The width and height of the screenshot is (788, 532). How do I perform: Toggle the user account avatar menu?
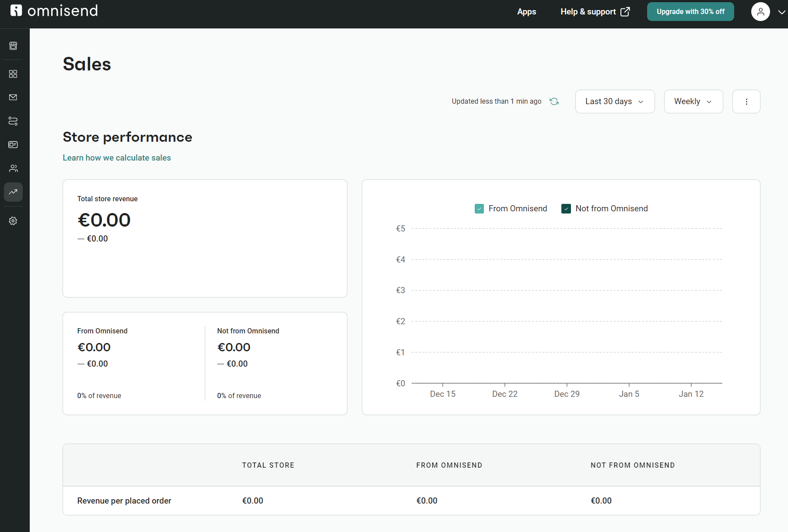[x=760, y=11]
